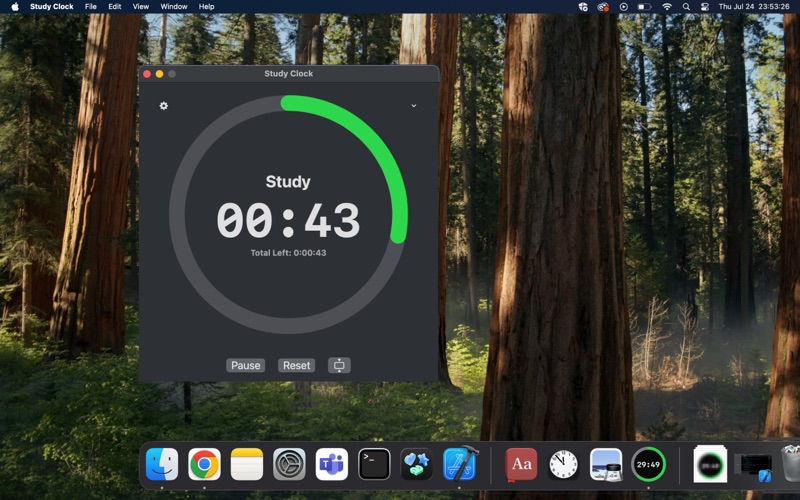Viewport: 800px width, 500px height.
Task: Minimize the Study Clock window
Action: pos(159,74)
